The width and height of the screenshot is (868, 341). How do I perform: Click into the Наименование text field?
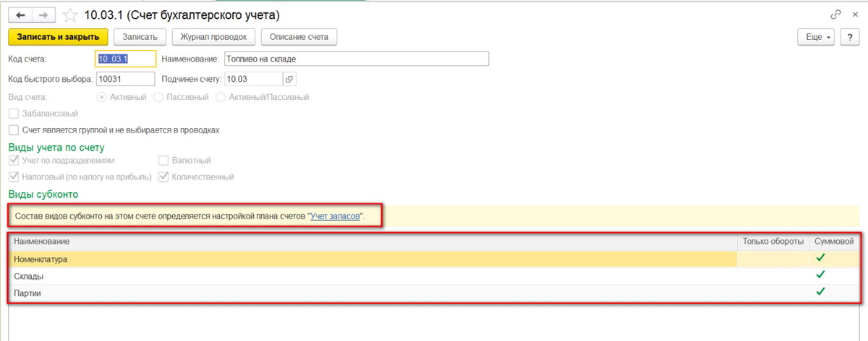[356, 59]
